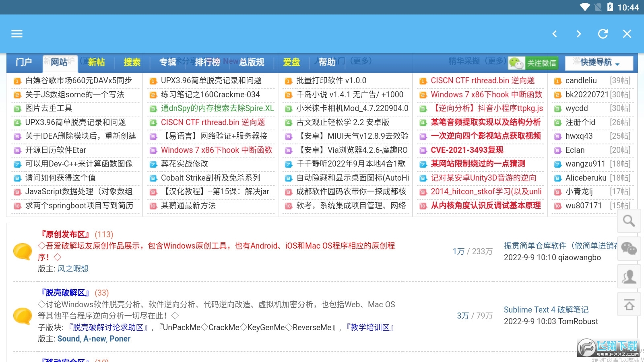Open latest post Sublime Text 4 破解笔记
Screen dimensions: 644x362
pos(546,310)
